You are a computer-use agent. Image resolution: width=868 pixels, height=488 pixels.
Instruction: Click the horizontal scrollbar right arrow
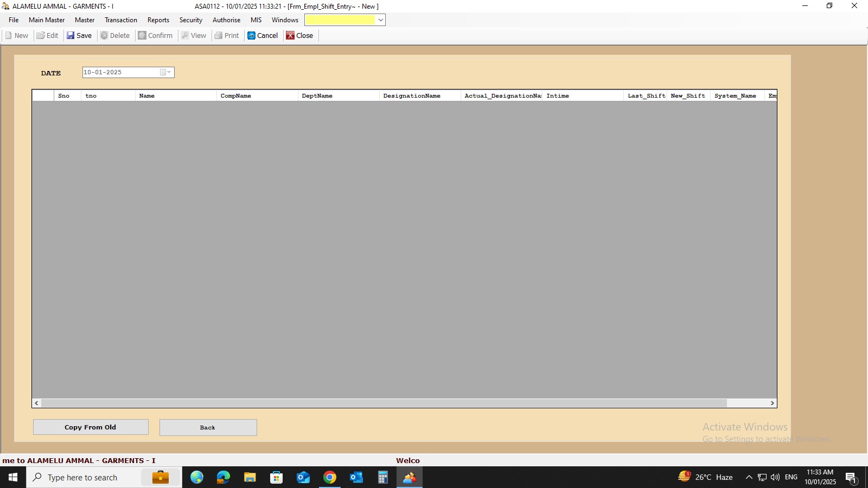[772, 403]
